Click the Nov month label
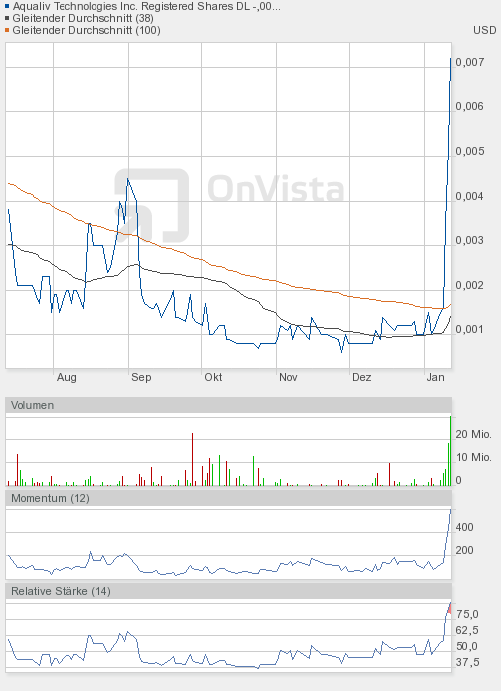The width and height of the screenshot is (501, 691). click(288, 377)
